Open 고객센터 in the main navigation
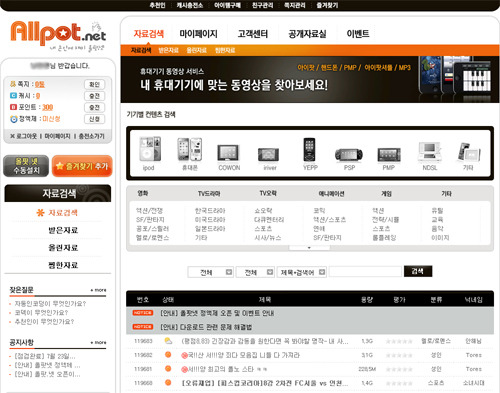 (253, 34)
